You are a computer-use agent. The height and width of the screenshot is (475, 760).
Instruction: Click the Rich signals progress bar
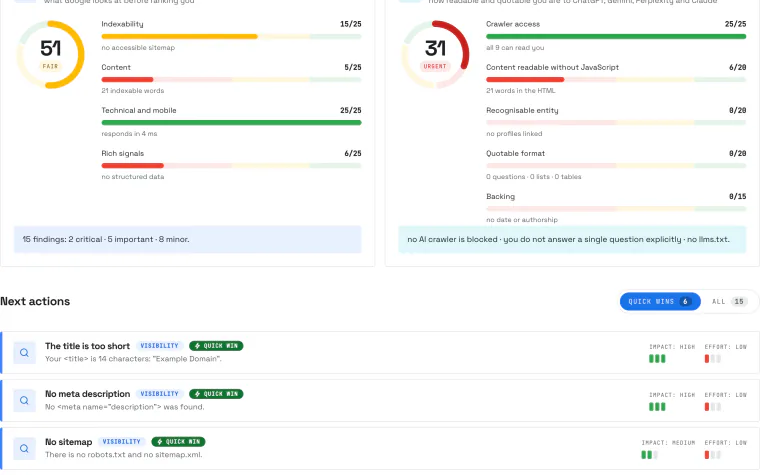tap(231, 166)
